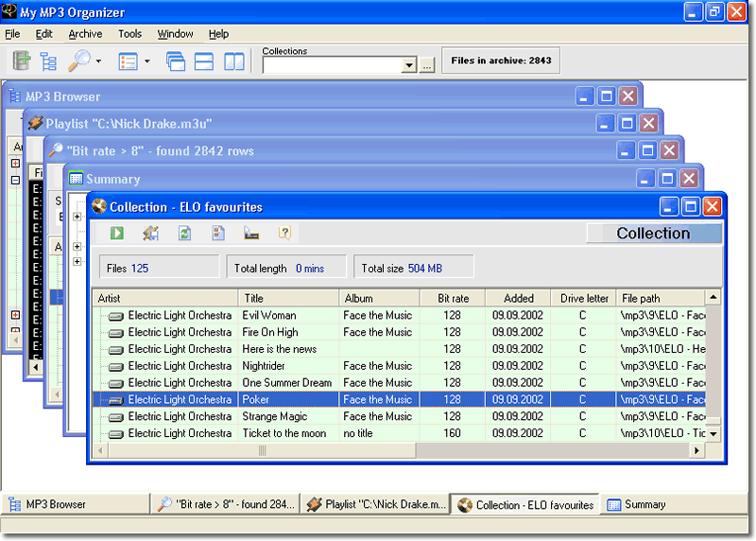Select the Strange Magic row
The image size is (756, 541).
click(x=399, y=416)
